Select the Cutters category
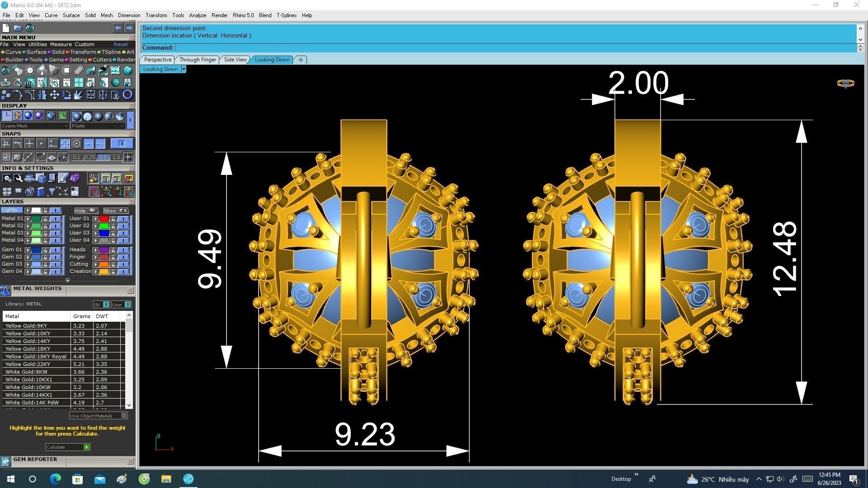 [100, 60]
